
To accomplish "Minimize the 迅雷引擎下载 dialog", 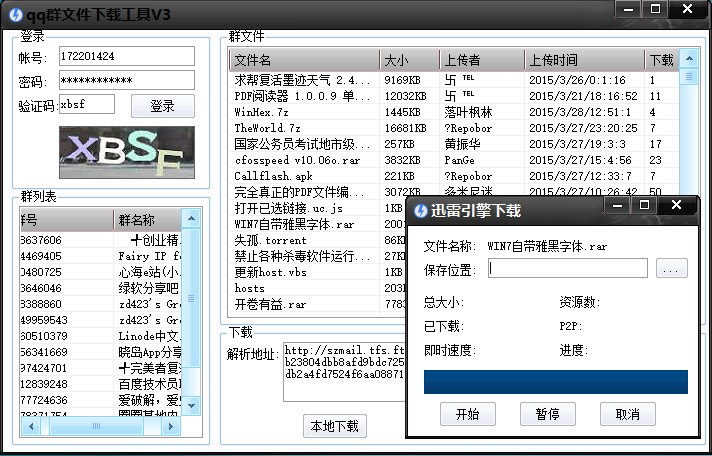I will [617, 205].
